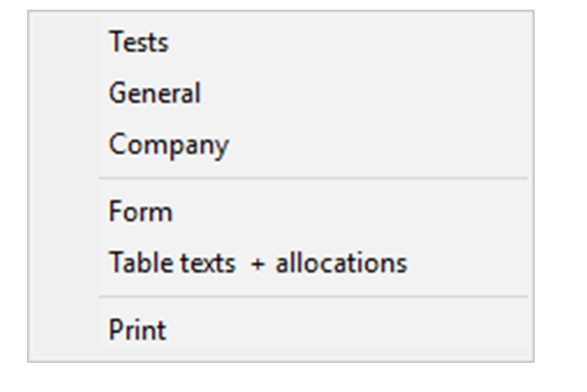Open Table texts + allocations
Viewport: 587px width, 392px height.
click(258, 263)
